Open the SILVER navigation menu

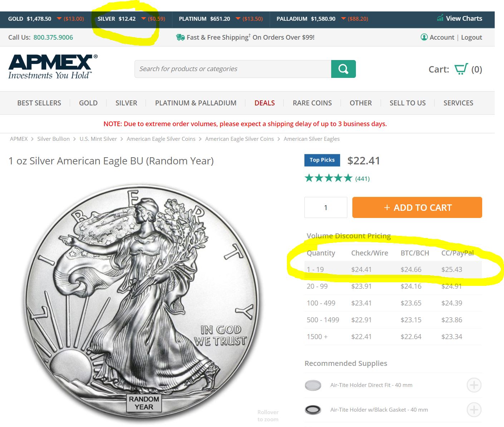tap(126, 103)
